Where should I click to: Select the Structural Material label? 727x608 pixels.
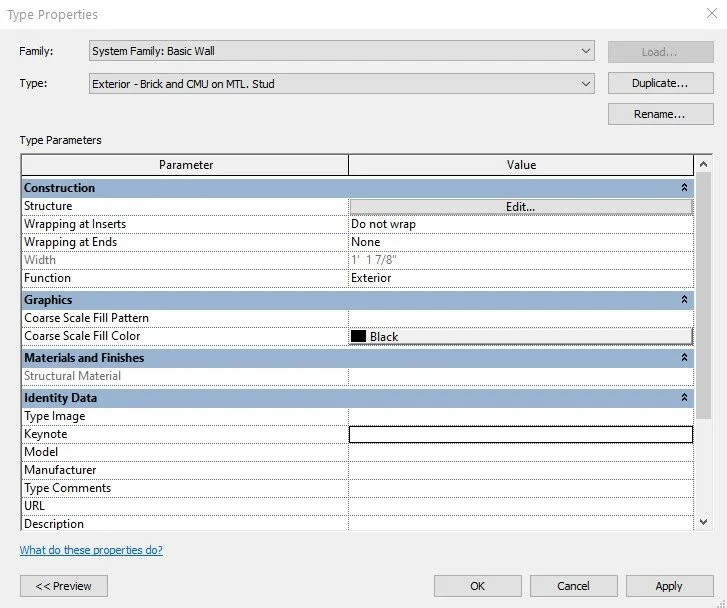pos(72,376)
